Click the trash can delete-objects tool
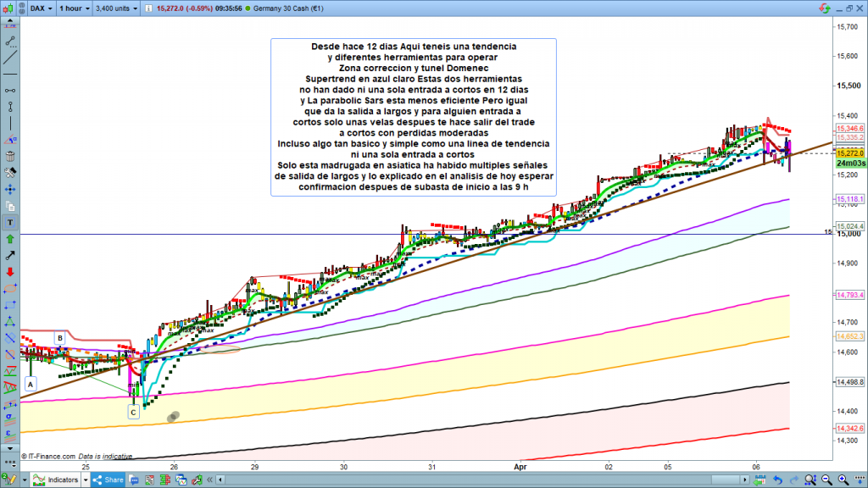868x488 pixels. [10, 156]
